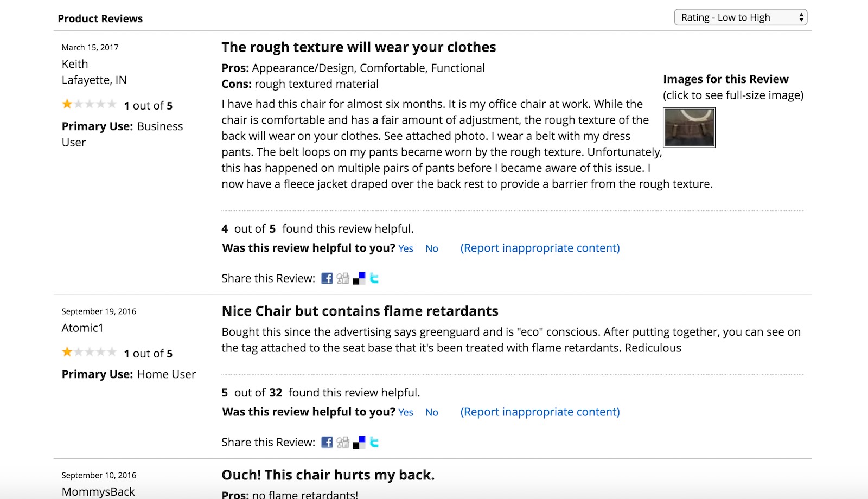Report Atomic1's review as inappropriate content
This screenshot has width=868, height=499.
[x=540, y=412]
